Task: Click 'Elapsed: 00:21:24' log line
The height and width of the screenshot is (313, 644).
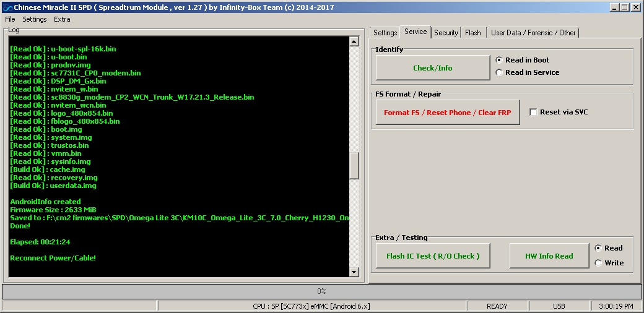Action: (x=40, y=242)
